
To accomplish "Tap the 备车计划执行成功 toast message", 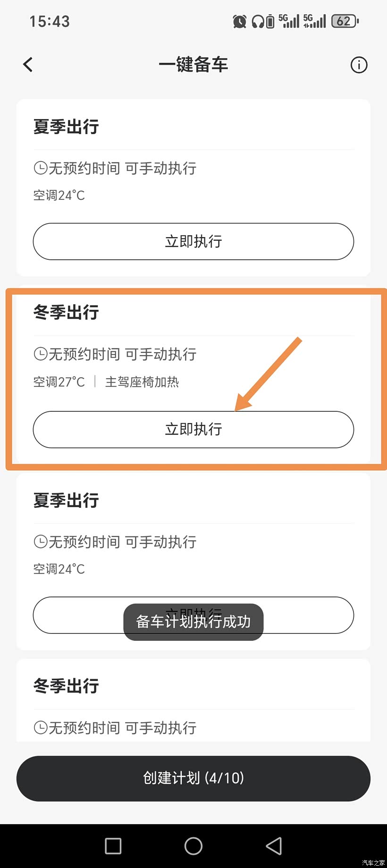I will [193, 622].
